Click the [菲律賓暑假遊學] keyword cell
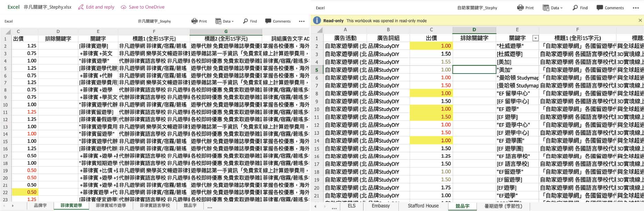 (x=98, y=119)
